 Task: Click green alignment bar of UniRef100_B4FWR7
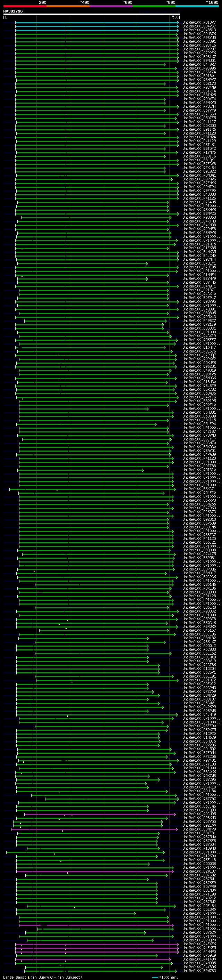[90, 65]
